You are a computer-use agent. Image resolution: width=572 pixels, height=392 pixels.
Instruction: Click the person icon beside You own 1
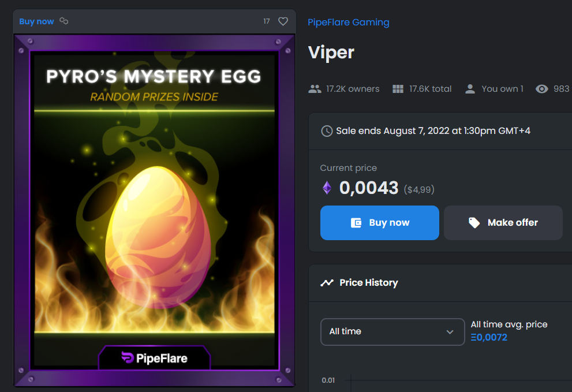(470, 89)
